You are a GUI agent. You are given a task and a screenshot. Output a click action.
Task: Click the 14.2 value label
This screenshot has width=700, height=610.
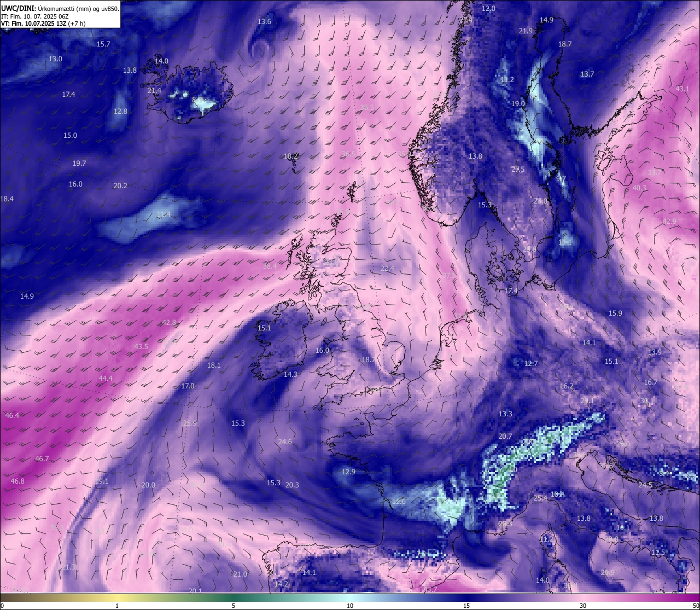[281, 584]
